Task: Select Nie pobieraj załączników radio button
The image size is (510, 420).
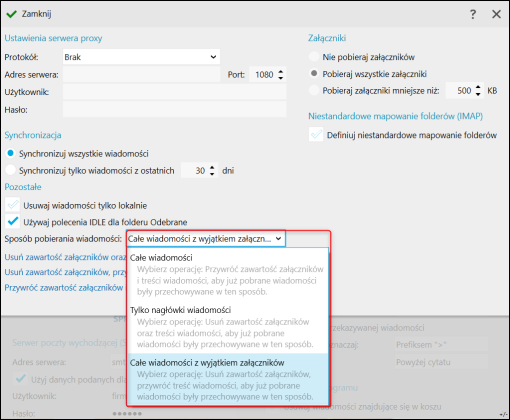Action: pyautogui.click(x=314, y=57)
